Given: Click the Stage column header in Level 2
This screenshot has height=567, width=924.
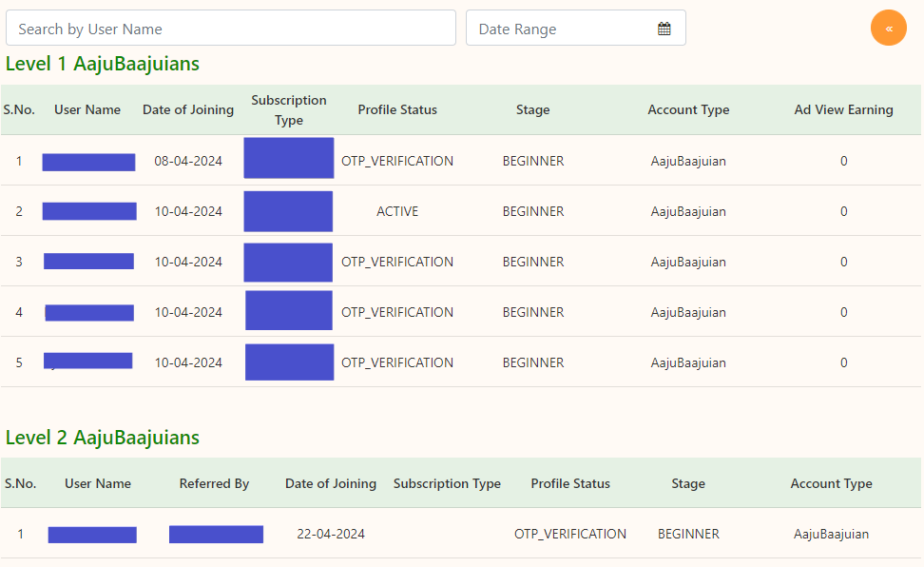Looking at the screenshot, I should 688,483.
